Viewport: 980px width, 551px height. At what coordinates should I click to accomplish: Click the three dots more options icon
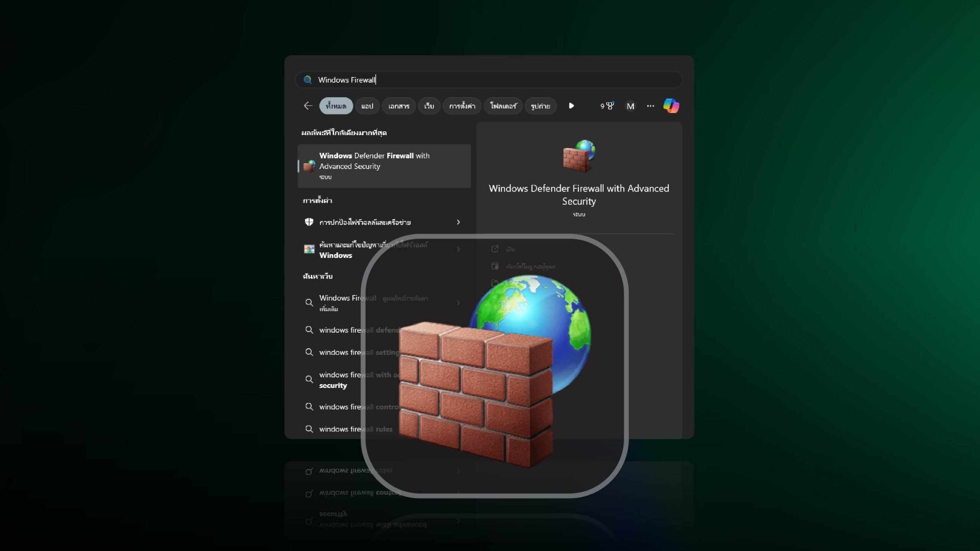(x=650, y=106)
